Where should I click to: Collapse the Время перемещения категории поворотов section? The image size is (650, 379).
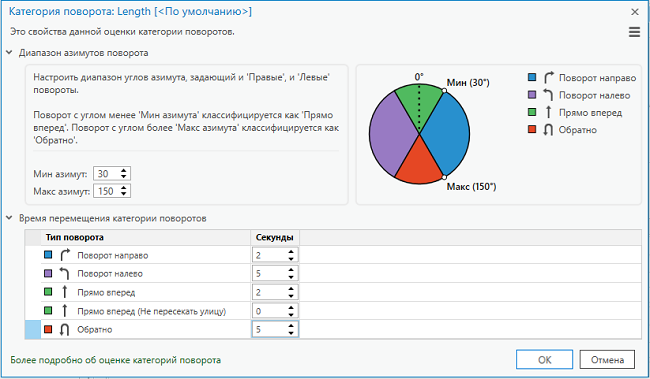9,218
